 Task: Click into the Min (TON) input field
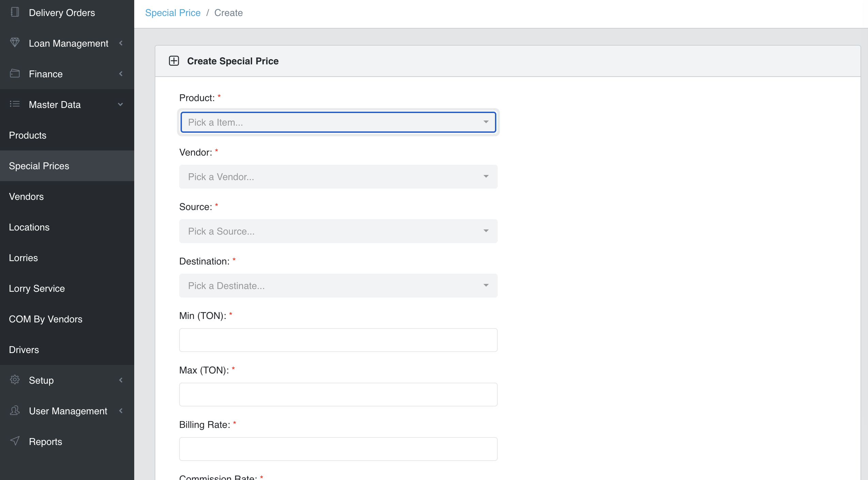[x=338, y=340]
